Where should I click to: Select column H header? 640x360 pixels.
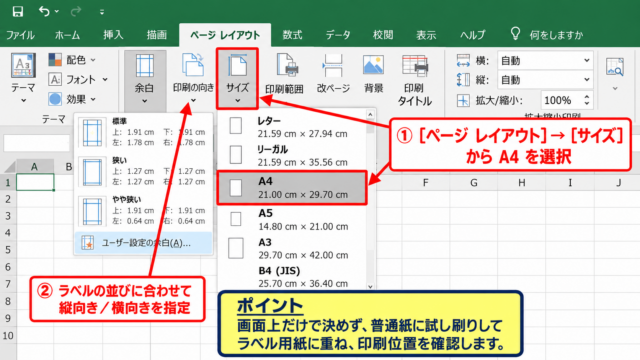(x=522, y=182)
